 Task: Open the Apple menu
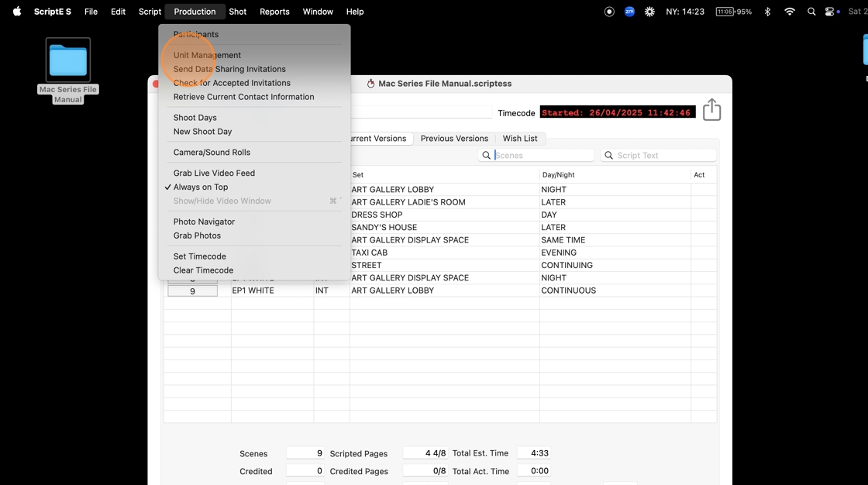17,12
